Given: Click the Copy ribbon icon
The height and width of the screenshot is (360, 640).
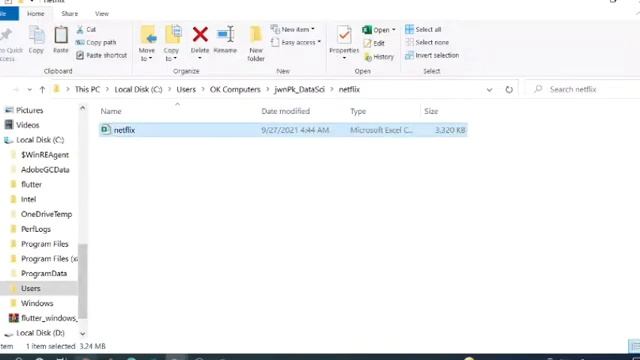Looking at the screenshot, I should [36, 40].
